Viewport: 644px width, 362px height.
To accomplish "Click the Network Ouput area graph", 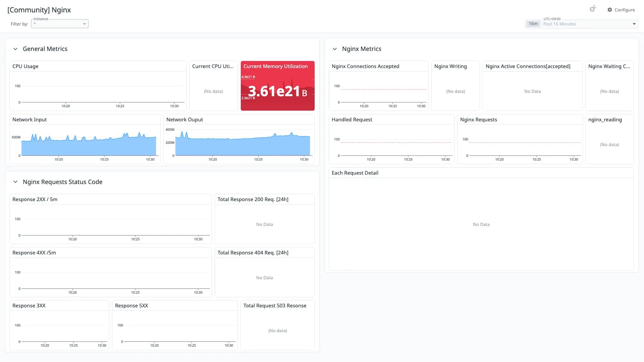I will 243,144.
